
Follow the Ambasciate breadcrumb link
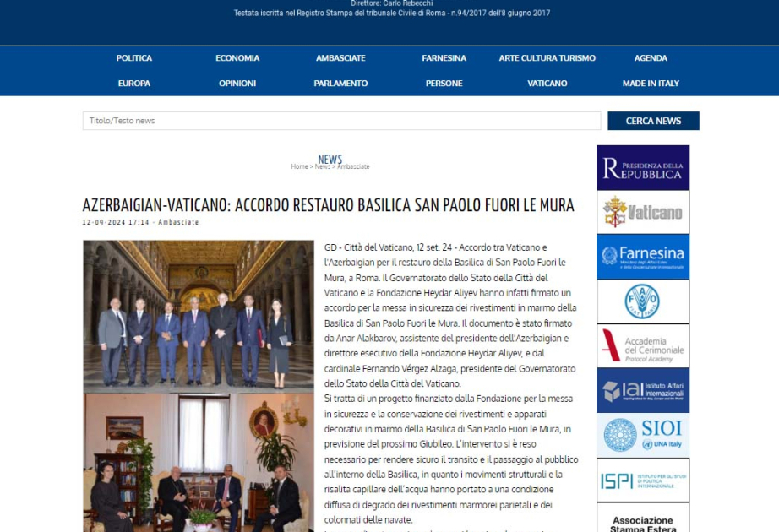click(353, 167)
